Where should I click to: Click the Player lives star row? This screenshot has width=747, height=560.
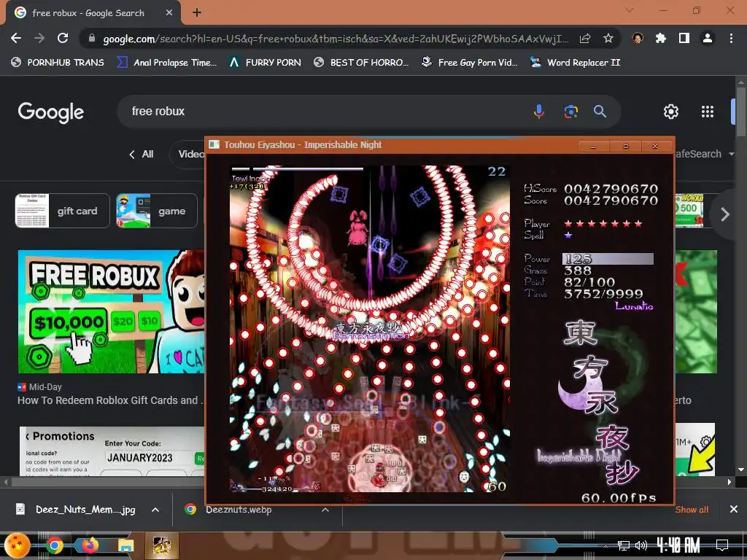(x=603, y=223)
